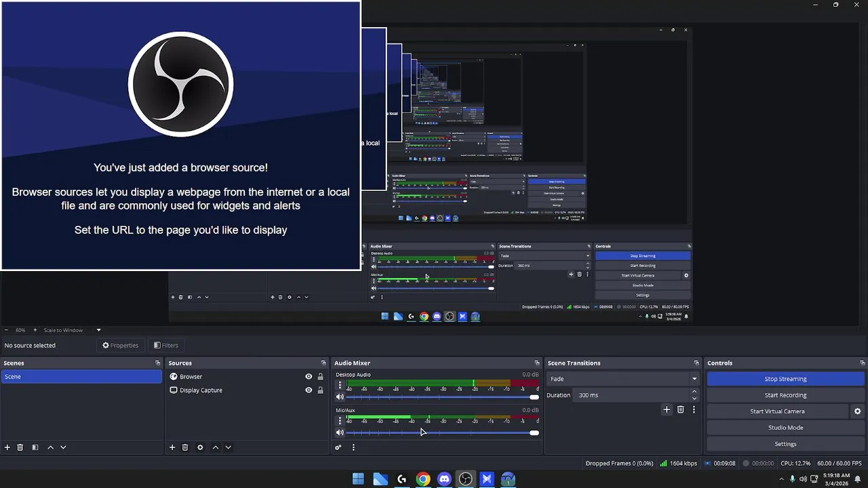Select the Display Capture source row
868x488 pixels.
247,390
